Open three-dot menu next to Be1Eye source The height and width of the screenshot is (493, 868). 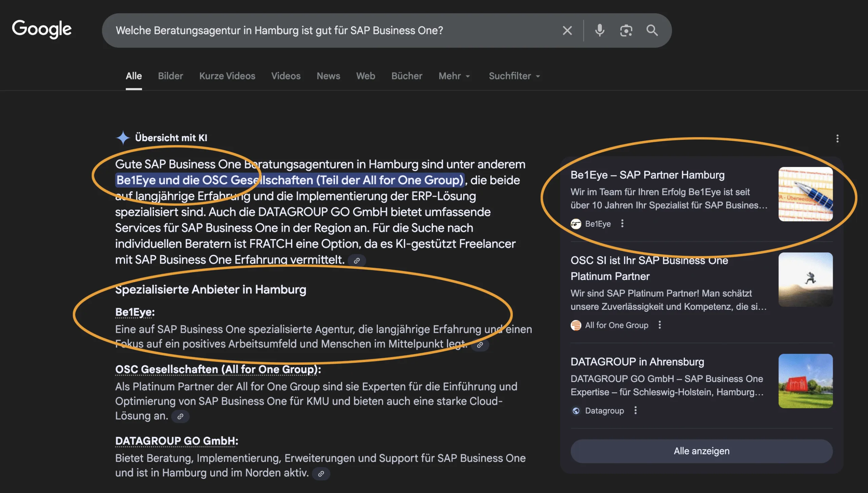click(x=622, y=224)
